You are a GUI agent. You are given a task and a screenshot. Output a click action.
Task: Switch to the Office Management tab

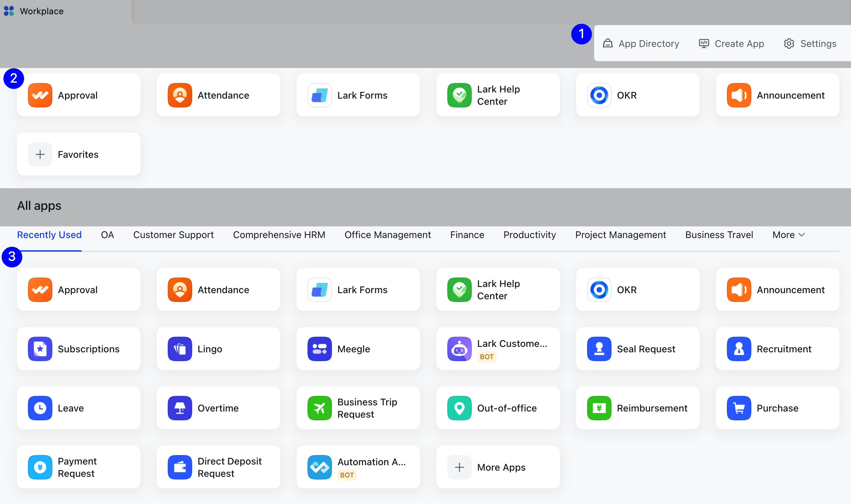coord(388,235)
